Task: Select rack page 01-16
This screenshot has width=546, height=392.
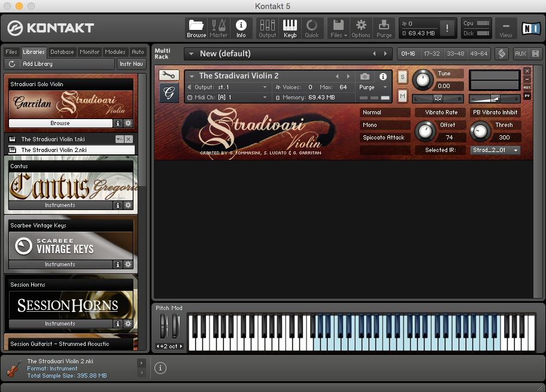Action: click(408, 54)
